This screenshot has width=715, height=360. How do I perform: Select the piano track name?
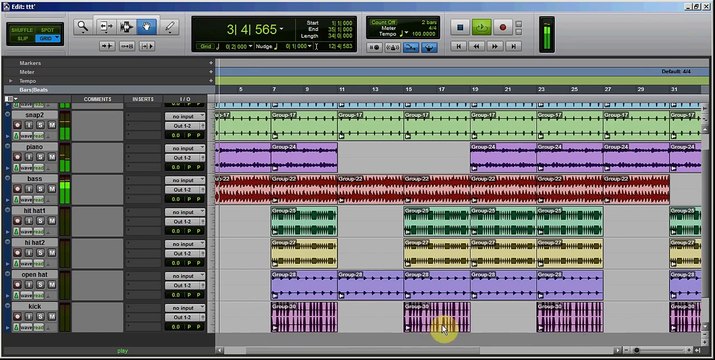[35, 147]
